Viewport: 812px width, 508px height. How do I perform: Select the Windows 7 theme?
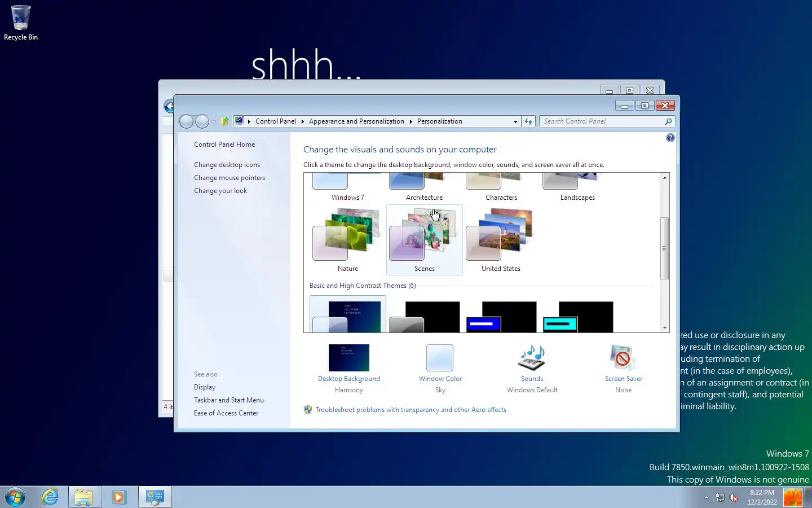(x=347, y=188)
